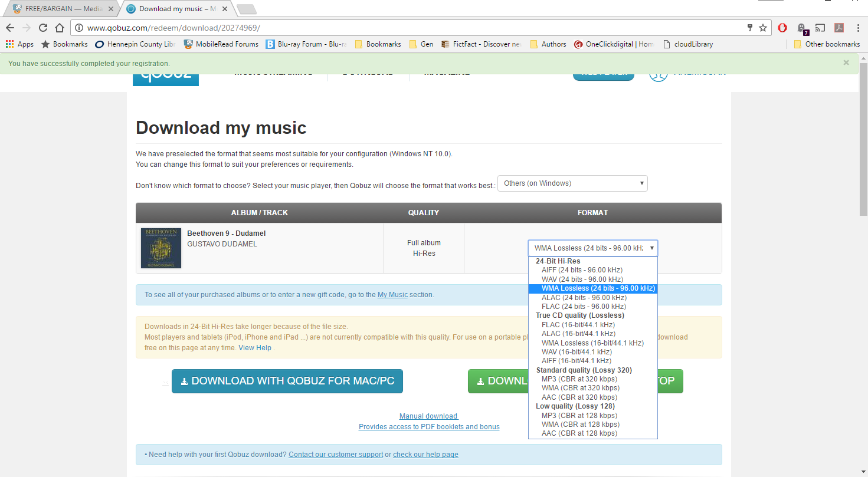Open the Chrome three-dot menu
The width and height of the screenshot is (868, 477).
(857, 28)
